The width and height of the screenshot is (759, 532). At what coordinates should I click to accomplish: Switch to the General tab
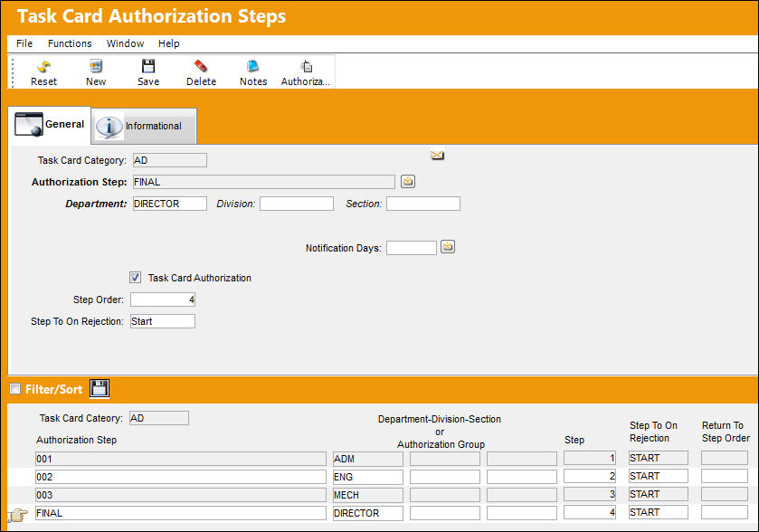pos(50,125)
